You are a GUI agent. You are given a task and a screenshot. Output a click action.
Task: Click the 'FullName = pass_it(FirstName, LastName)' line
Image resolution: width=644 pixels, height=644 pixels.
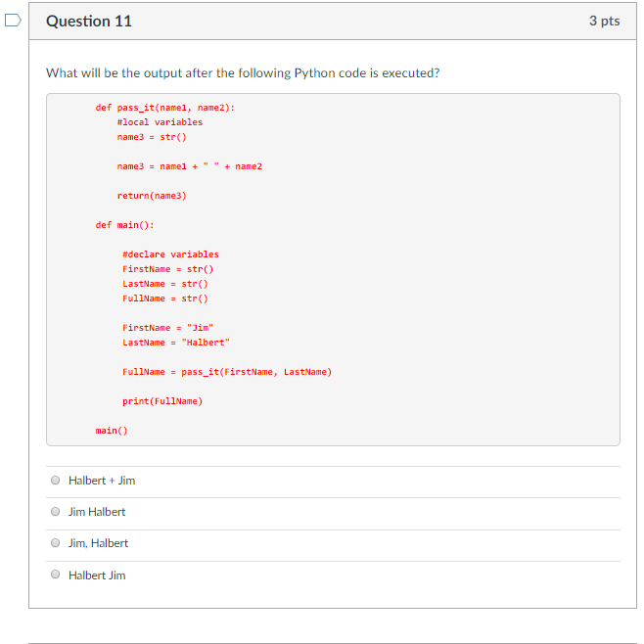(227, 372)
